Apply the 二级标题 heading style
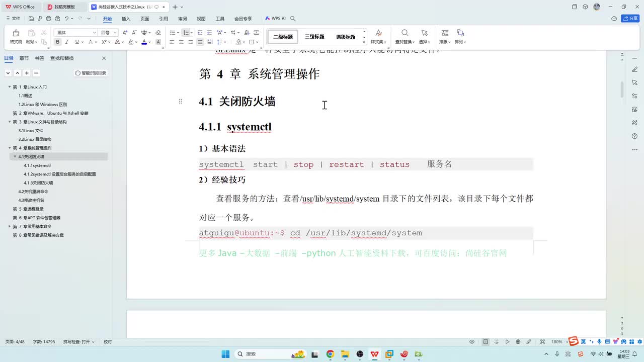644x362 pixels. [283, 37]
